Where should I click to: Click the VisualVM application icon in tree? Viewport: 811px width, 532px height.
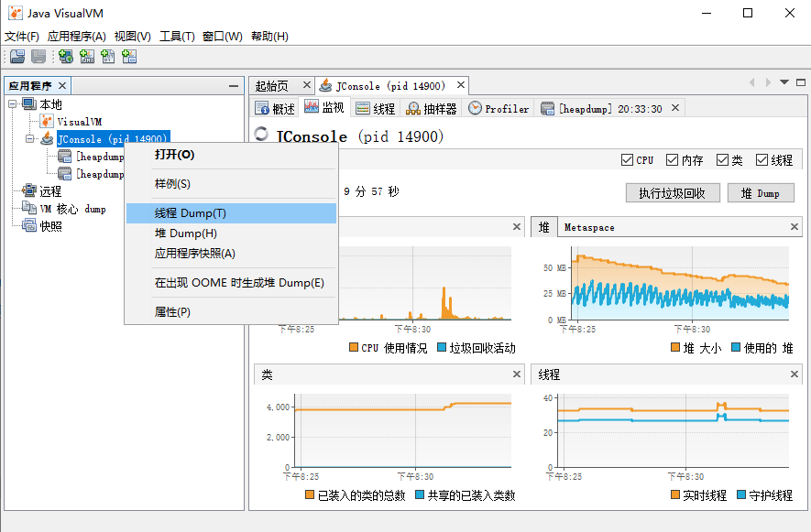point(47,122)
